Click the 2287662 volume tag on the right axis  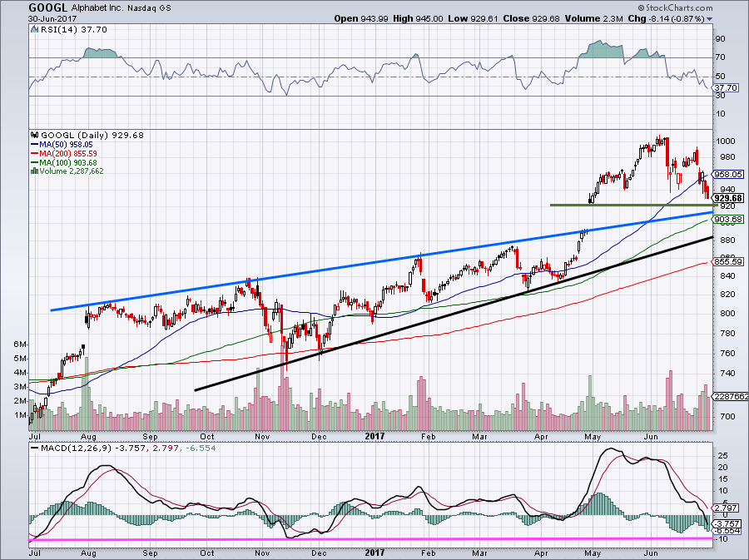coord(731,397)
